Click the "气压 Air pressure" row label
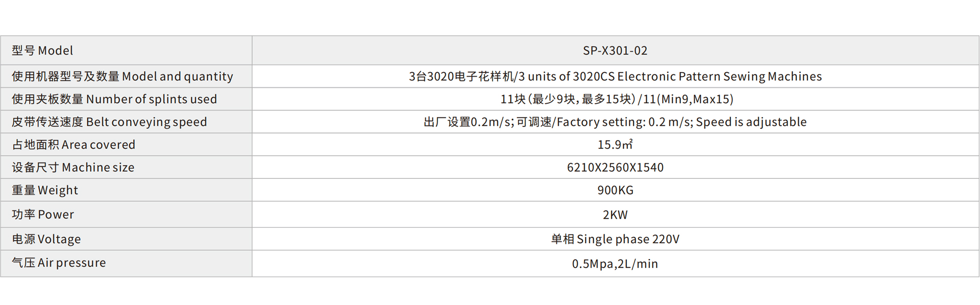 (x=59, y=263)
